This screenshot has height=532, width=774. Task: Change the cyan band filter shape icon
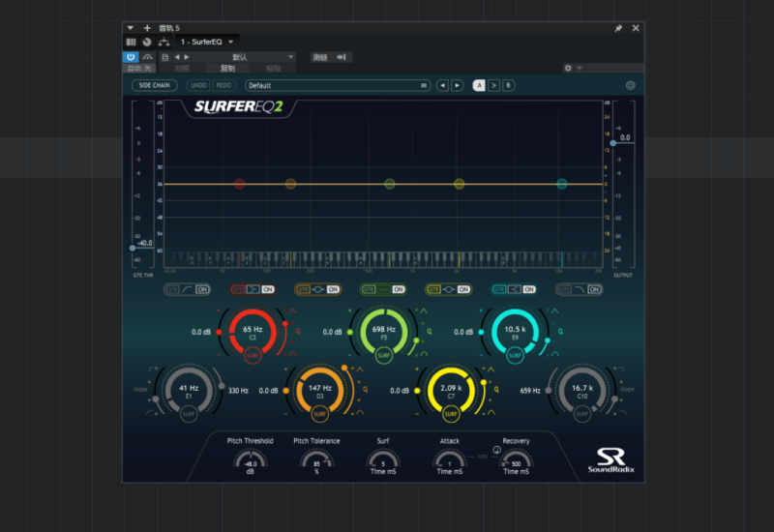pyautogui.click(x=514, y=289)
